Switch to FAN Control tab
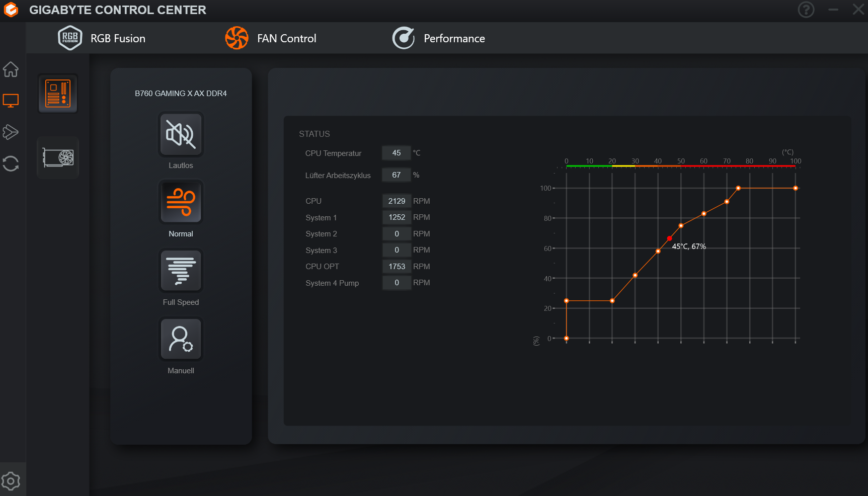 tap(271, 38)
